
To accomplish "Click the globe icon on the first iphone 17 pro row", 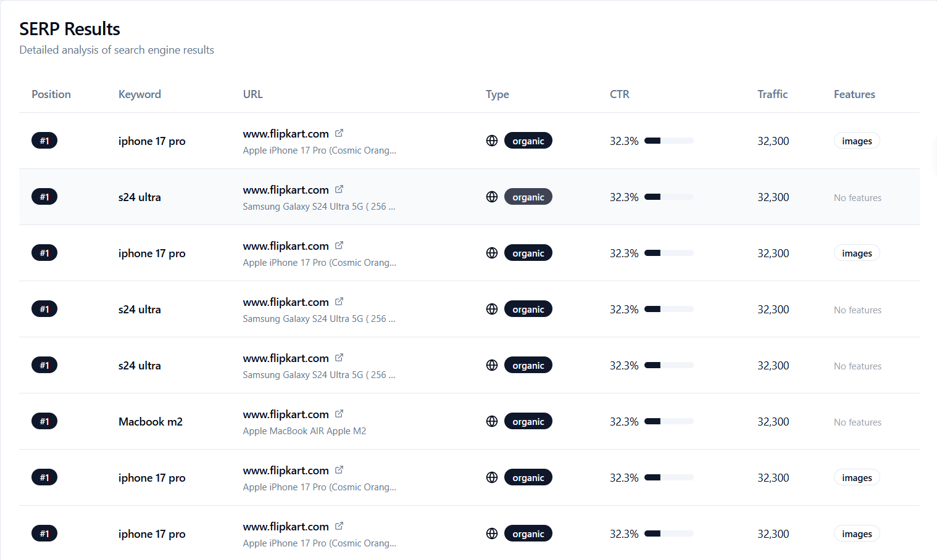I will [x=491, y=141].
